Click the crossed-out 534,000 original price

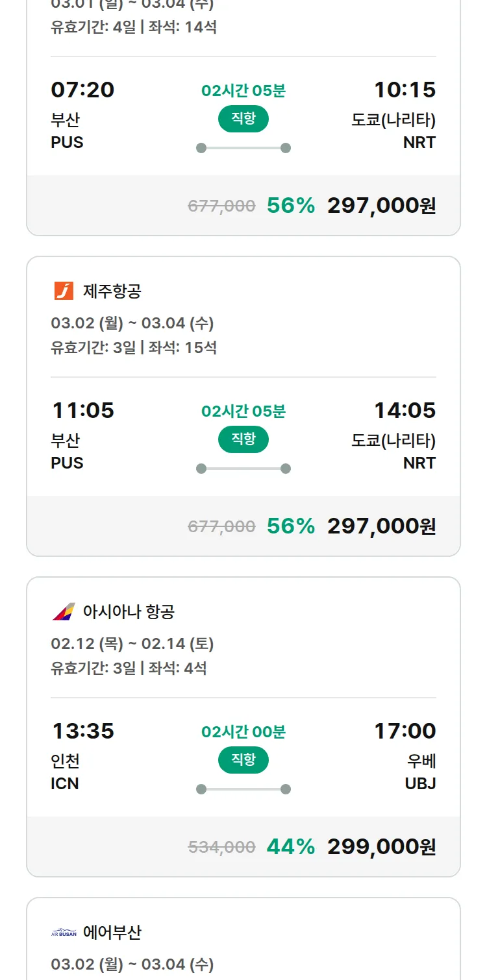tap(221, 847)
